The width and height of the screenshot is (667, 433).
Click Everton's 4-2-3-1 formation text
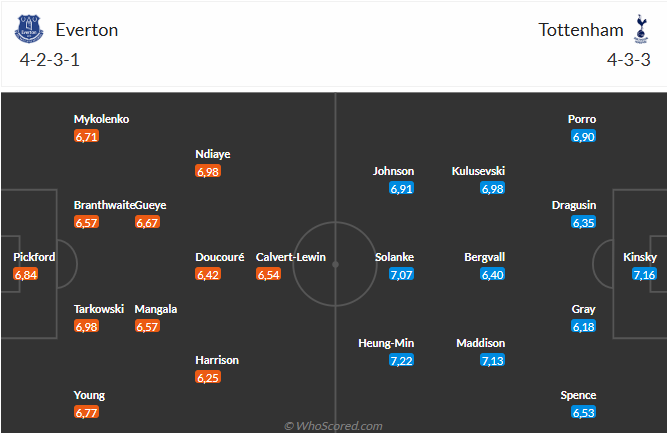pyautogui.click(x=50, y=60)
